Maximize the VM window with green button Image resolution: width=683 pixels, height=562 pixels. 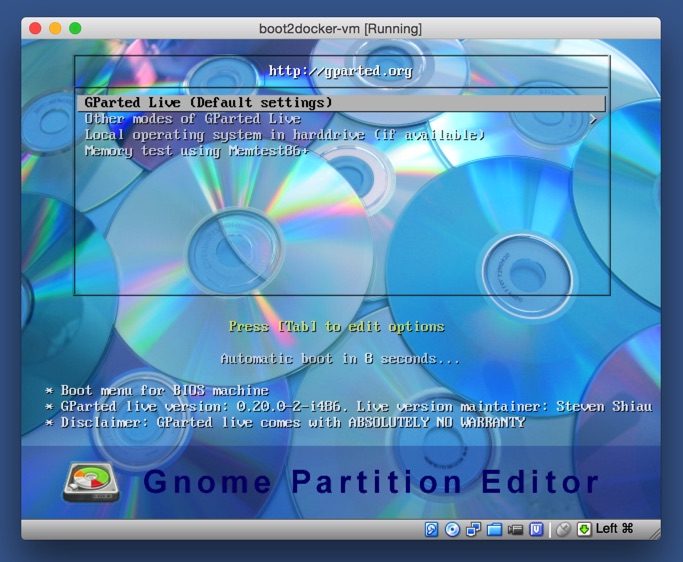75,28
